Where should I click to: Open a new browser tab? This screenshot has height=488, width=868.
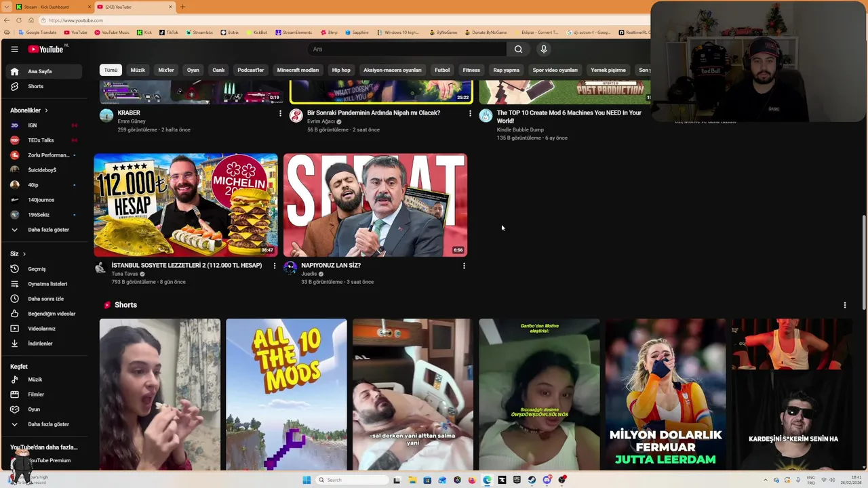coord(182,7)
